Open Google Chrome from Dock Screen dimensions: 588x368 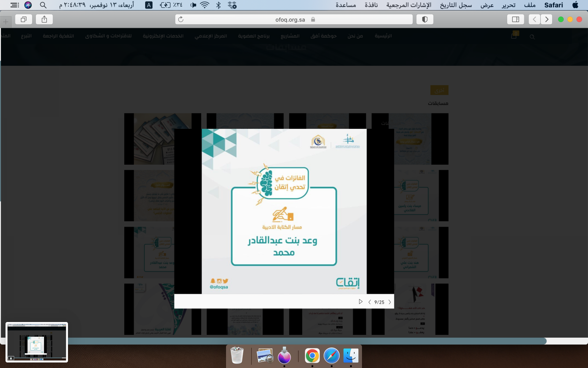point(312,356)
